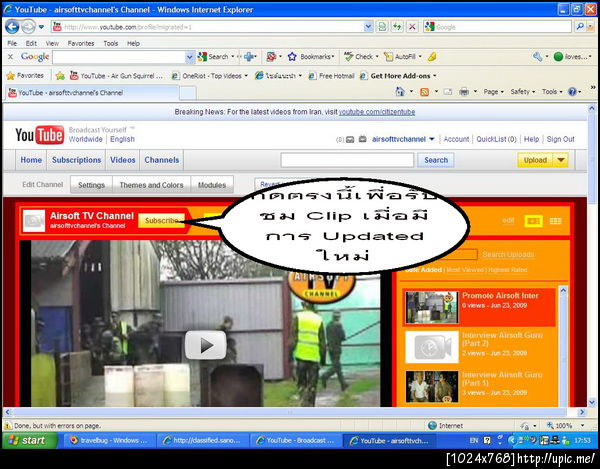
Task: Open the Account link
Action: pyautogui.click(x=456, y=139)
